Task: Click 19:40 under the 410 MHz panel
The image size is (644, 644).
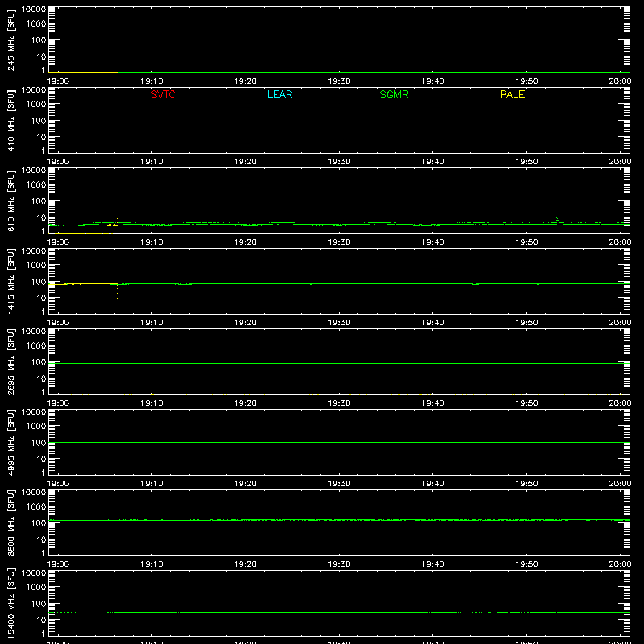Action: 433,162
